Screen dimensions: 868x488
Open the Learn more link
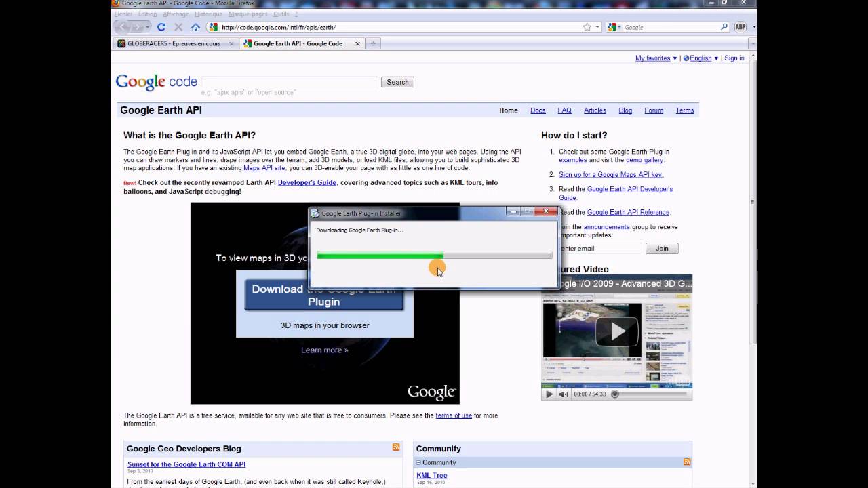(324, 350)
